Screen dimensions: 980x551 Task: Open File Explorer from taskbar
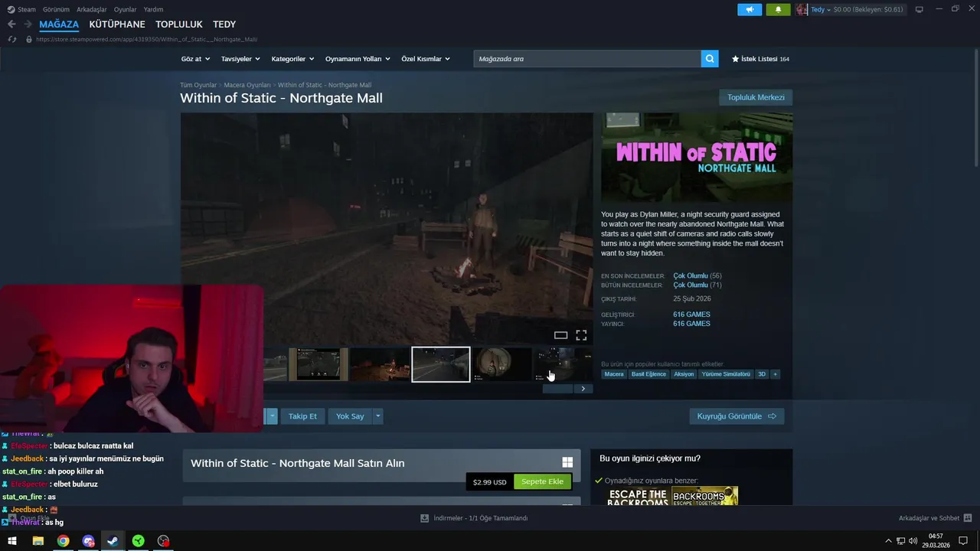coord(38,541)
